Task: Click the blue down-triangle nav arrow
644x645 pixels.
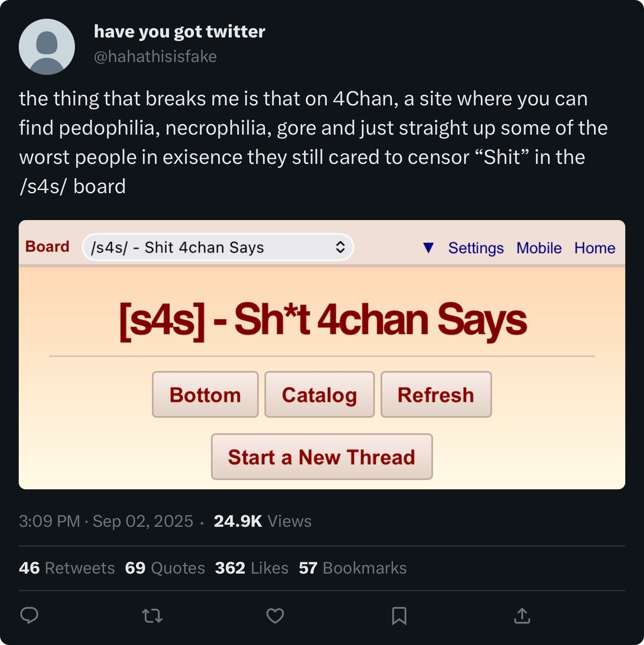Action: pos(428,248)
